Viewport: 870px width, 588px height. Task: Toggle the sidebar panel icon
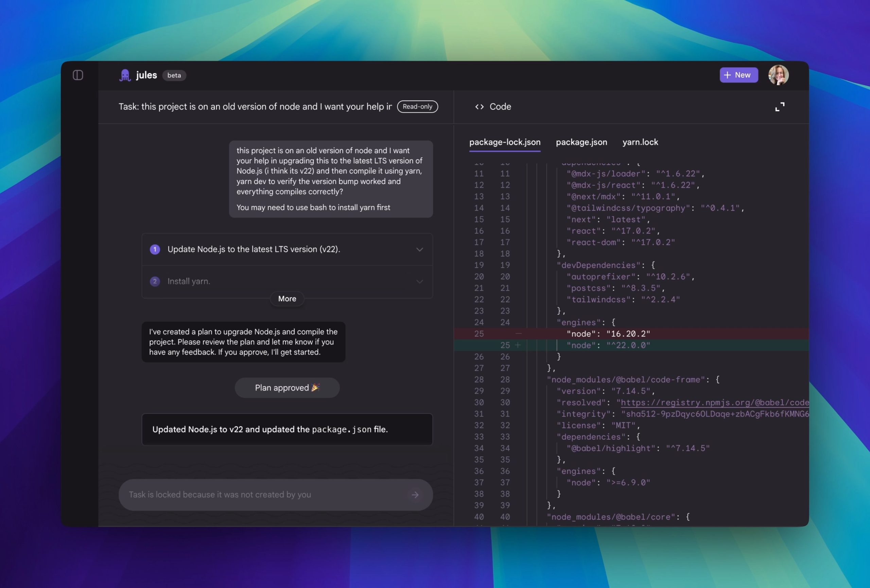pyautogui.click(x=78, y=75)
